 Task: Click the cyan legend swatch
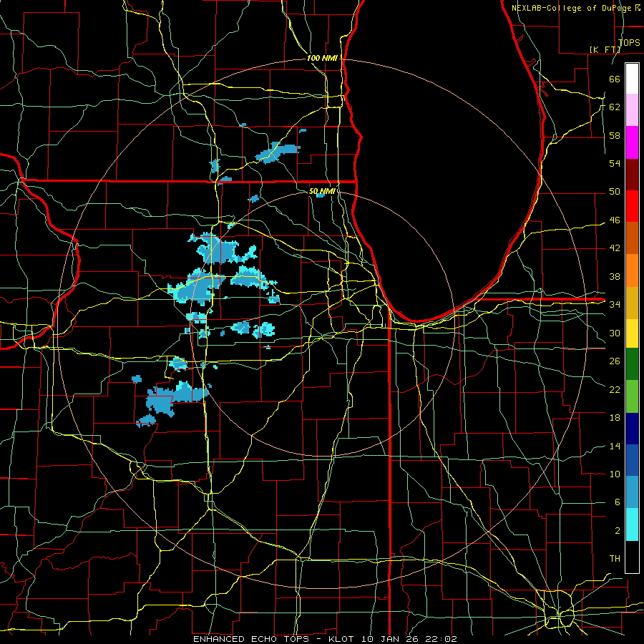632,525
